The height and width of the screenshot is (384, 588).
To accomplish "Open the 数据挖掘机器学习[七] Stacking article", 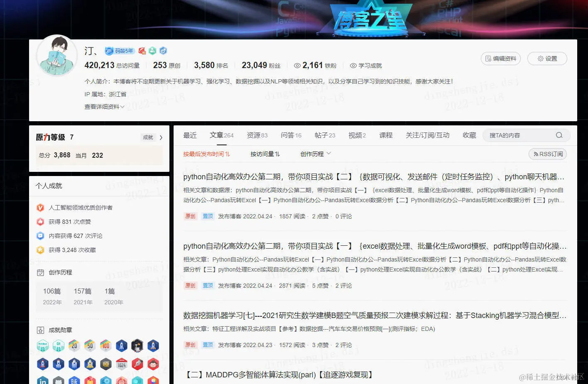I will [375, 316].
